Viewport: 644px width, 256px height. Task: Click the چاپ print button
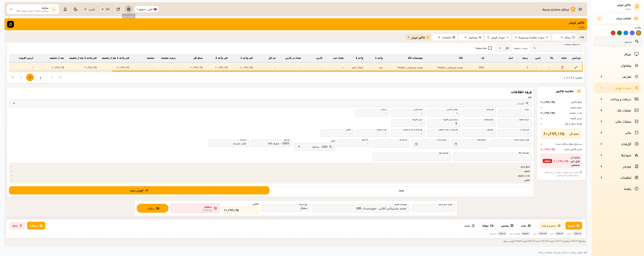click(x=526, y=226)
